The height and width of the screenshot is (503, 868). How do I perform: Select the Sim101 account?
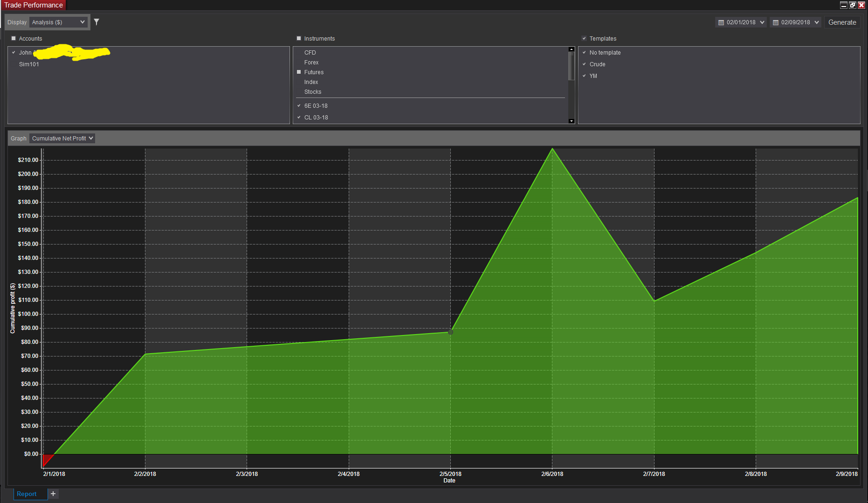29,64
